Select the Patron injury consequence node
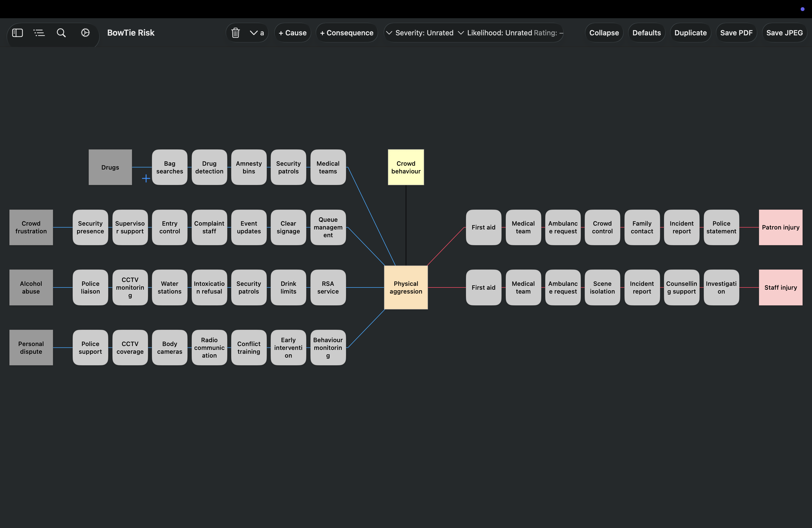This screenshot has width=812, height=528. pyautogui.click(x=781, y=227)
